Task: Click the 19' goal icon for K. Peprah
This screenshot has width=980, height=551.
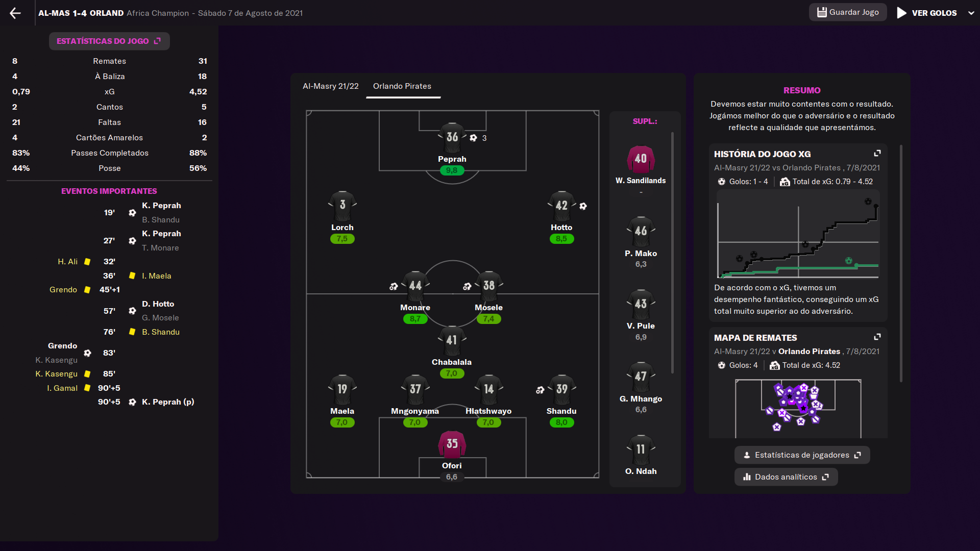Action: (132, 213)
